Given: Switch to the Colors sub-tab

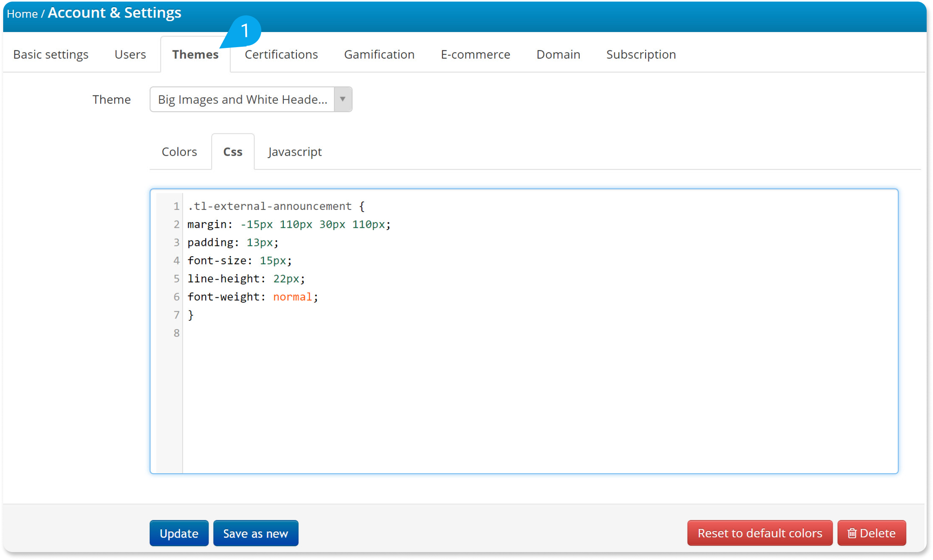Looking at the screenshot, I should coord(179,152).
